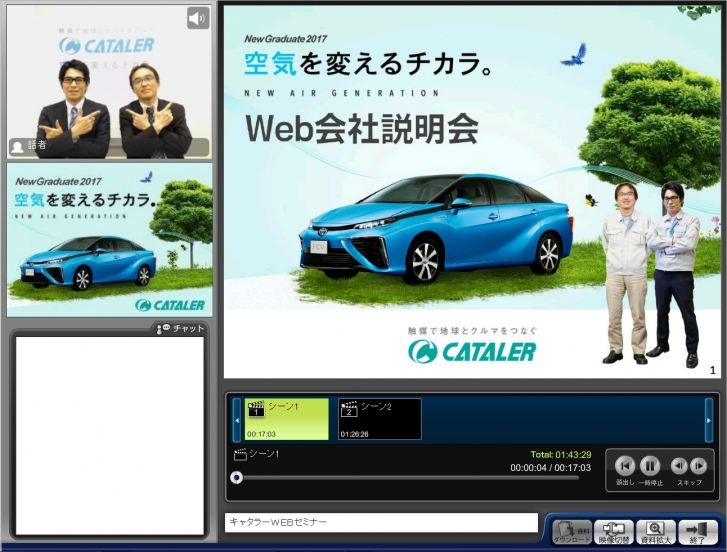Click the チャット chat panel header
The height and width of the screenshot is (552, 727).
[x=180, y=329]
